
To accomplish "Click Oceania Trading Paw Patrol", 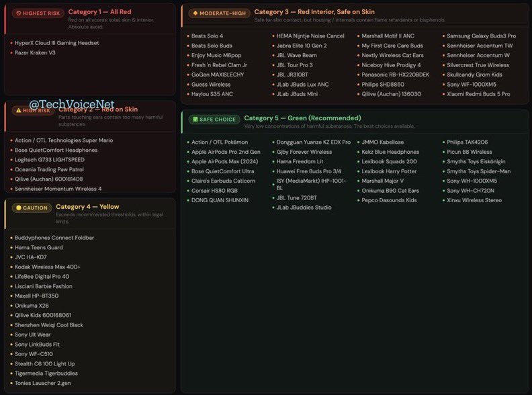I will (49, 169).
